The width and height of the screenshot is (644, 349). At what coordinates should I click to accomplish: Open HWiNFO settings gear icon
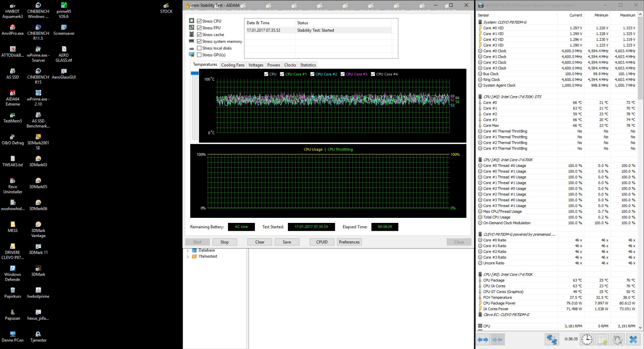point(617,340)
